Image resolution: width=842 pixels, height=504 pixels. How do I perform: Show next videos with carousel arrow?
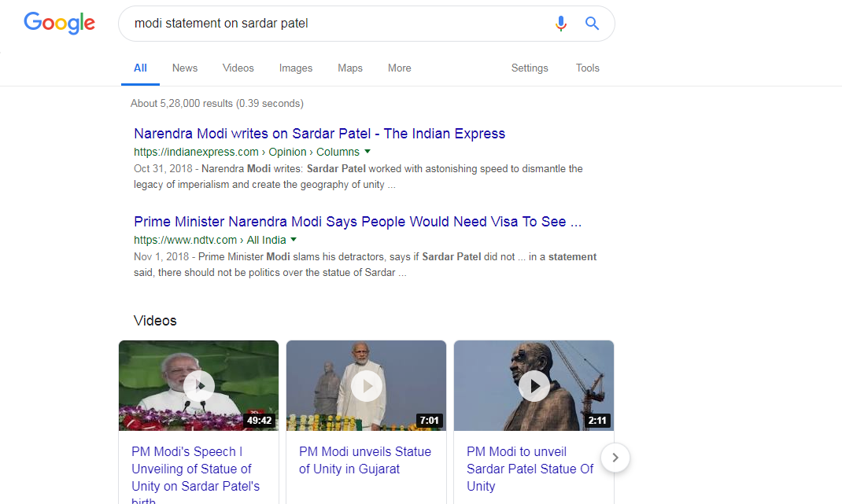point(615,458)
